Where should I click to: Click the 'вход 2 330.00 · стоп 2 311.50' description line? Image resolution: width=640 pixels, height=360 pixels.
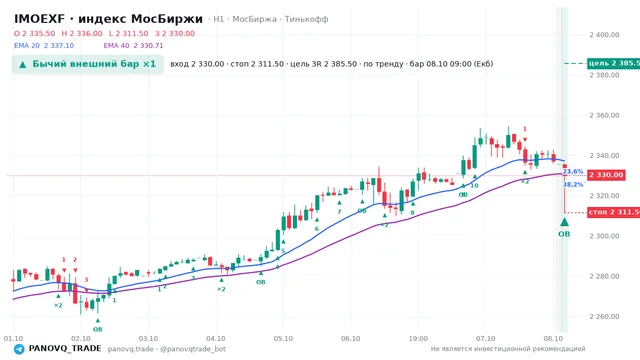331,64
